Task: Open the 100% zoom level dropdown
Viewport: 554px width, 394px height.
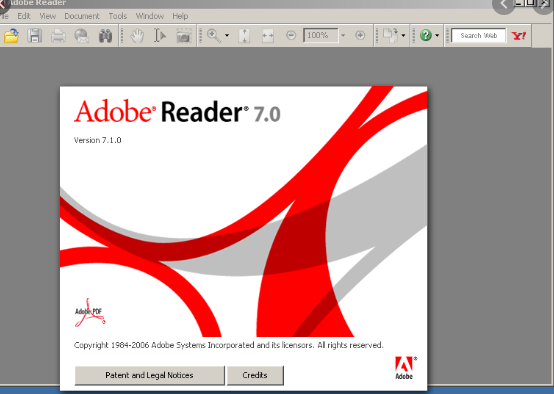Action: click(343, 35)
